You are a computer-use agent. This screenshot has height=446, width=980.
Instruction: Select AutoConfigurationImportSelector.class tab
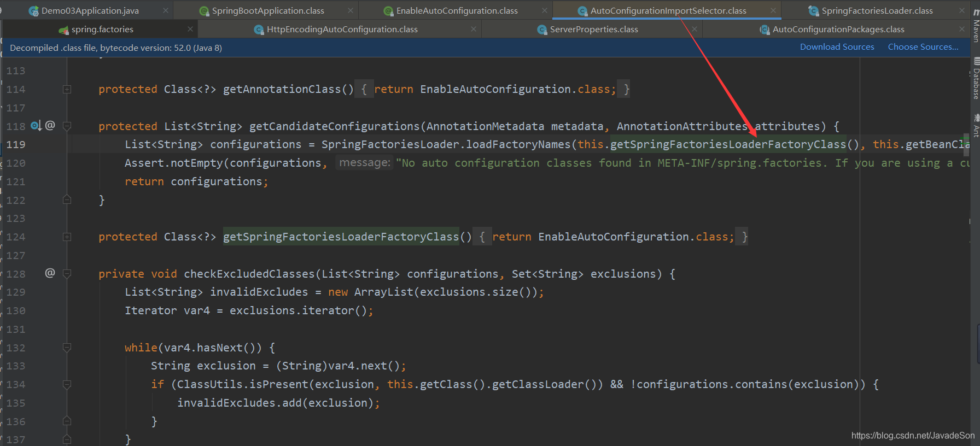pos(668,10)
